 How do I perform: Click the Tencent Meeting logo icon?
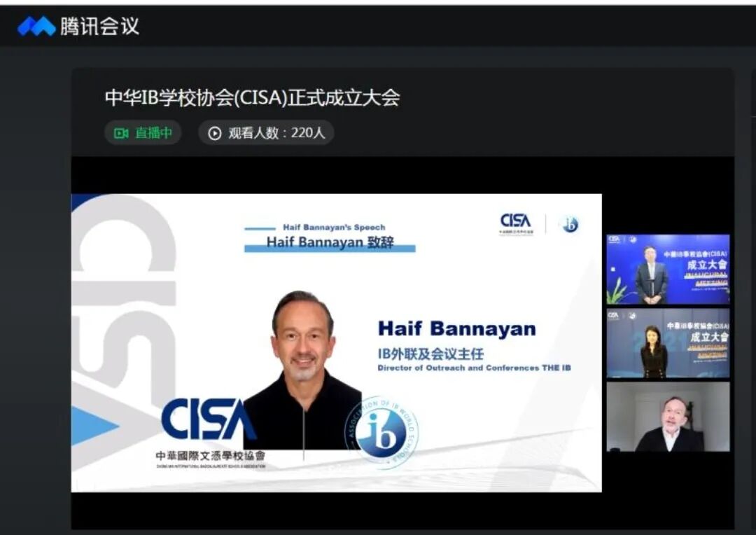[x=36, y=26]
